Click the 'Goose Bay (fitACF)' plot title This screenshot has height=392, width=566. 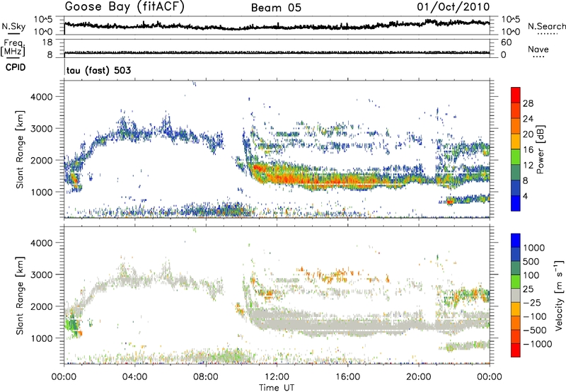125,7
